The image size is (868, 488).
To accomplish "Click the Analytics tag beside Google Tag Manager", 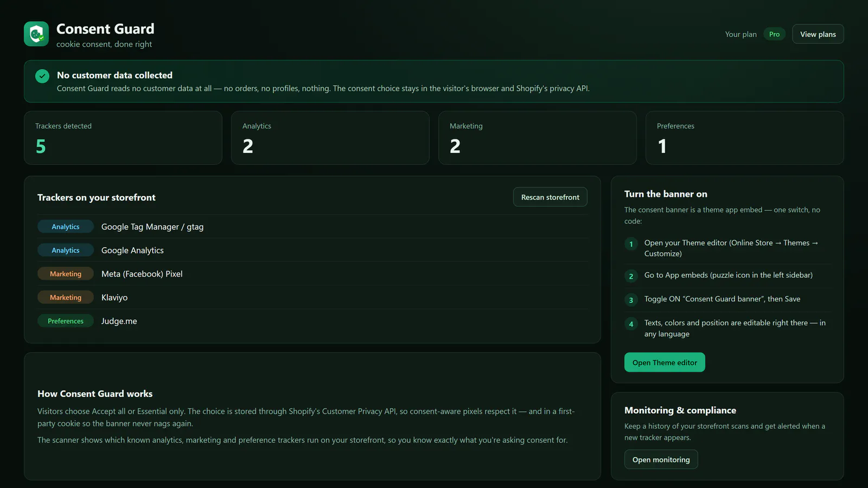I will point(66,227).
